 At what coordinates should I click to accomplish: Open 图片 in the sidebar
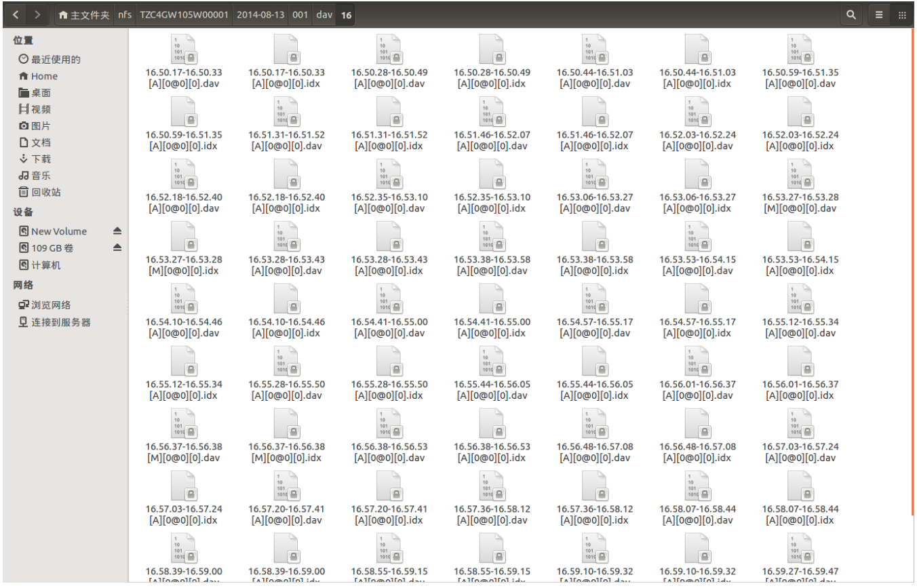[35, 126]
